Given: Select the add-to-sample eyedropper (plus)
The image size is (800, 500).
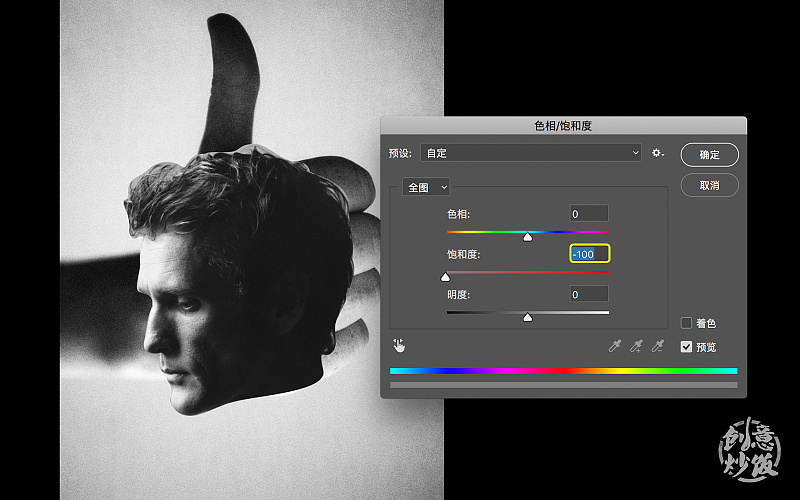Looking at the screenshot, I should coord(637,346).
